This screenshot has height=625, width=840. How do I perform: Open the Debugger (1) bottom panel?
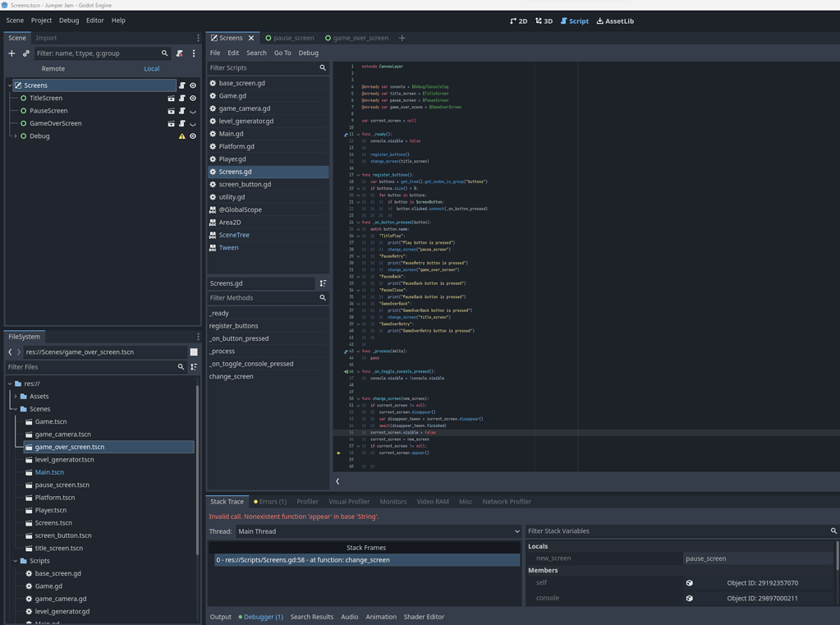pos(263,617)
